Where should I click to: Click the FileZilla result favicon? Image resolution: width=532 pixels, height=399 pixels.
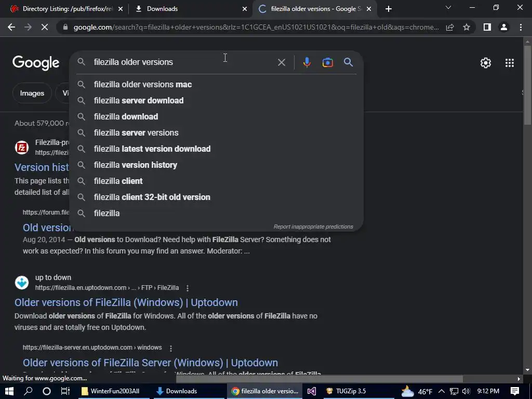click(22, 148)
